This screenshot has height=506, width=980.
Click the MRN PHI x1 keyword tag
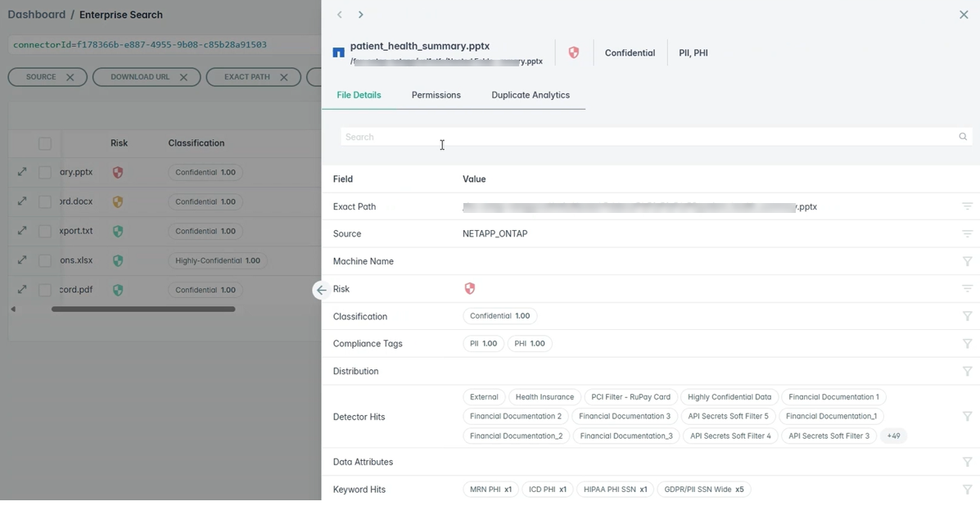[490, 489]
